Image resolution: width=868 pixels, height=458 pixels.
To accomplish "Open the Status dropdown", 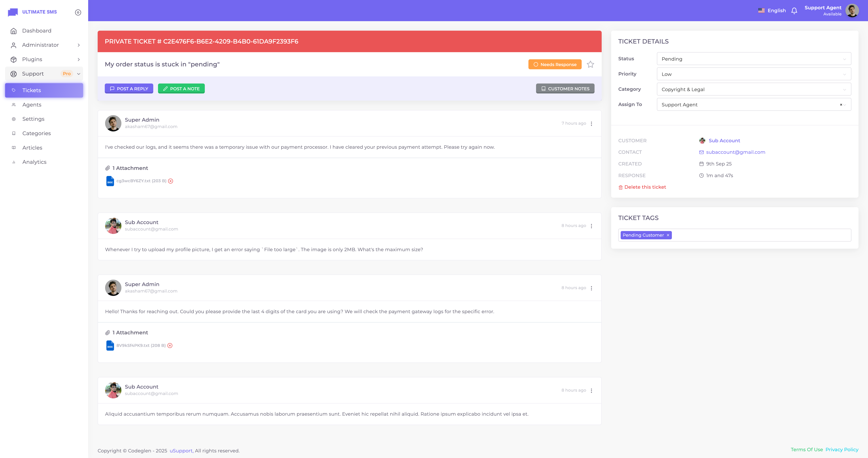I will [754, 59].
